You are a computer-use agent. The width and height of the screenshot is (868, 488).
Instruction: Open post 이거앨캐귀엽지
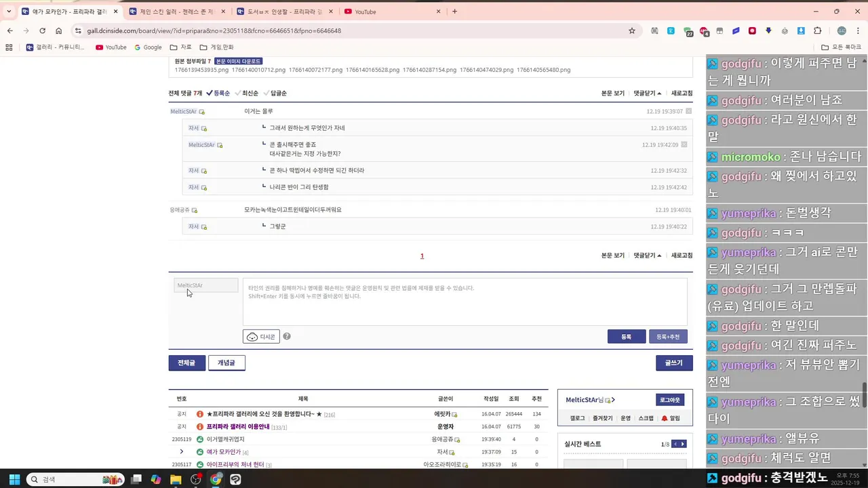tap(226, 439)
